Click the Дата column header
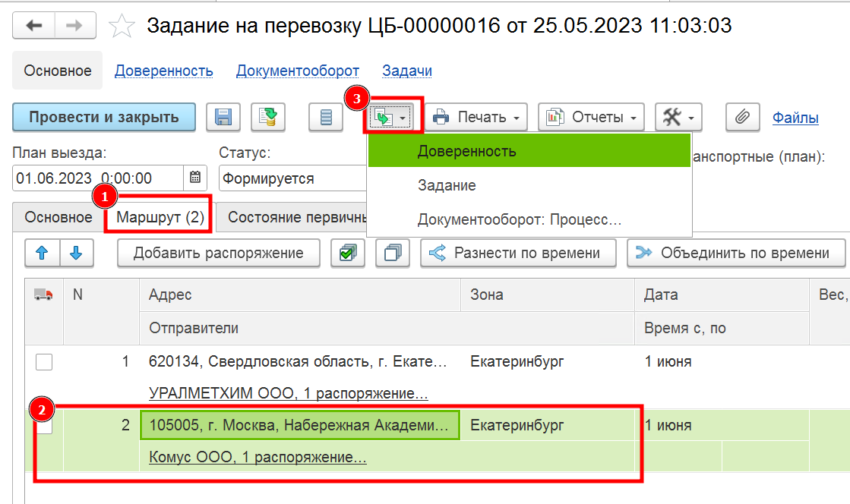 [x=722, y=295]
